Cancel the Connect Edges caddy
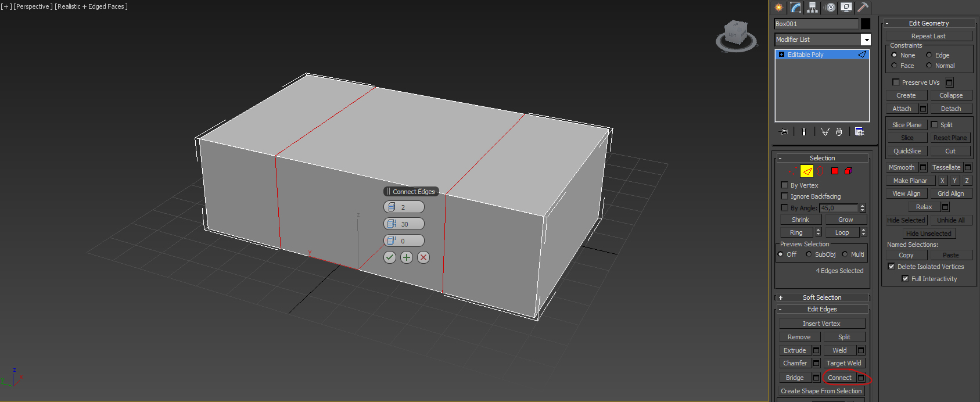This screenshot has height=402, width=980. [423, 257]
